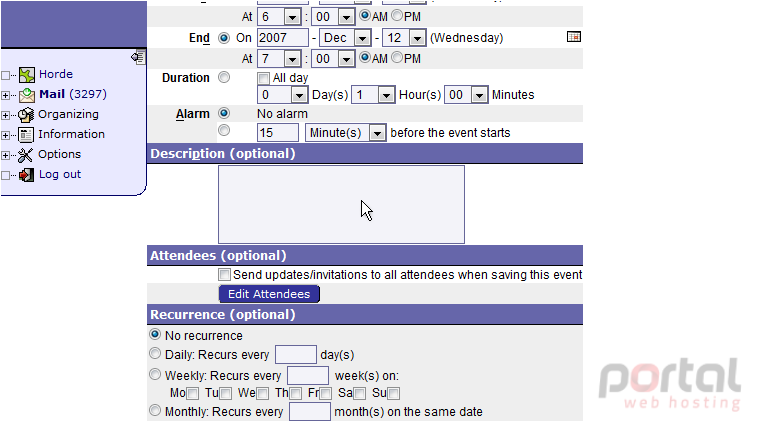This screenshot has width=776, height=422.
Task: Open the end date calendar picker icon
Action: pos(574,37)
